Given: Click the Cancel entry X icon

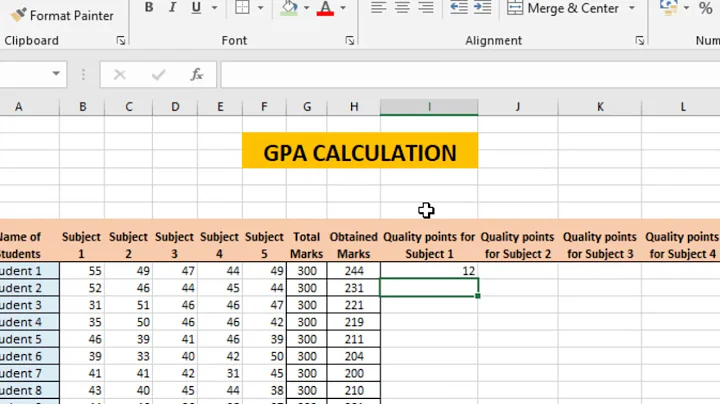Looking at the screenshot, I should pos(120,74).
